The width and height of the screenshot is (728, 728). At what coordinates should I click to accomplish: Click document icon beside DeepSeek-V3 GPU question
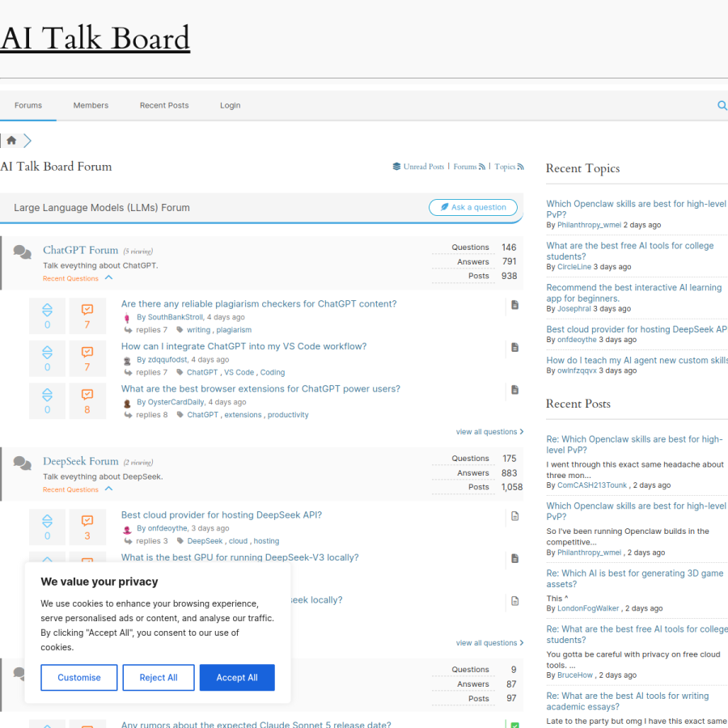(x=515, y=558)
